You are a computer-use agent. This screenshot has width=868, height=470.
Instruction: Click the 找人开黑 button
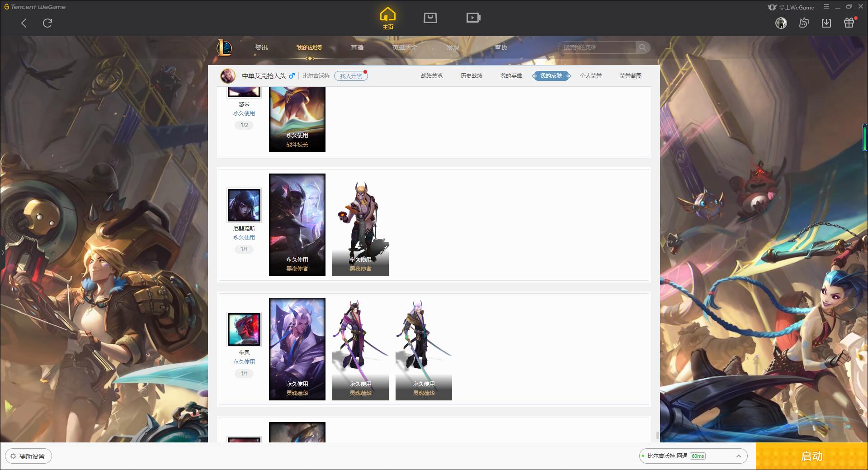351,76
